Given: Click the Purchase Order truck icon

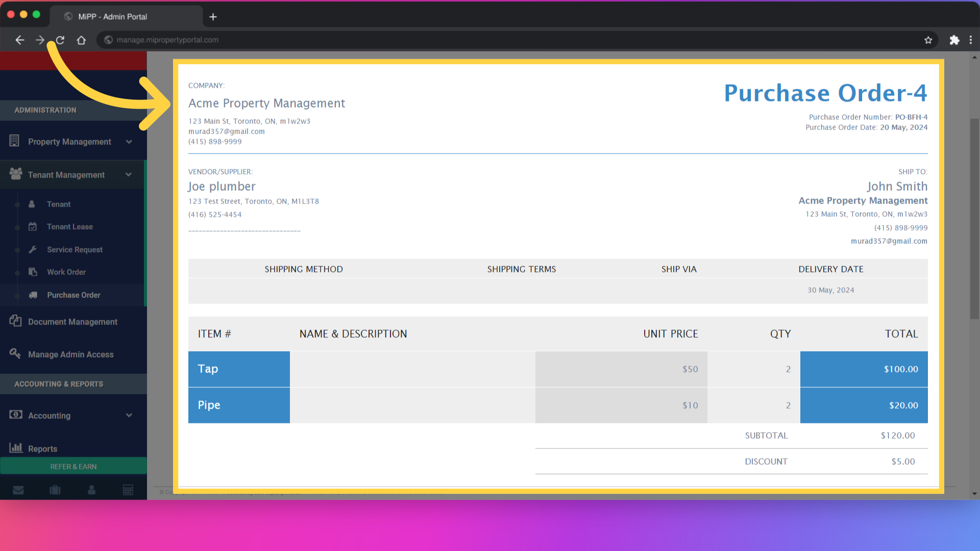Looking at the screenshot, I should (32, 295).
